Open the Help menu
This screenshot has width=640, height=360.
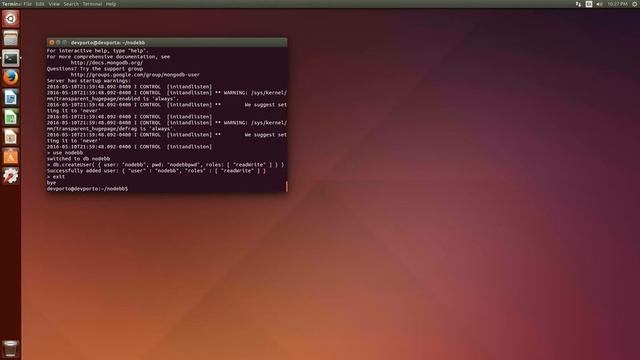click(111, 4)
